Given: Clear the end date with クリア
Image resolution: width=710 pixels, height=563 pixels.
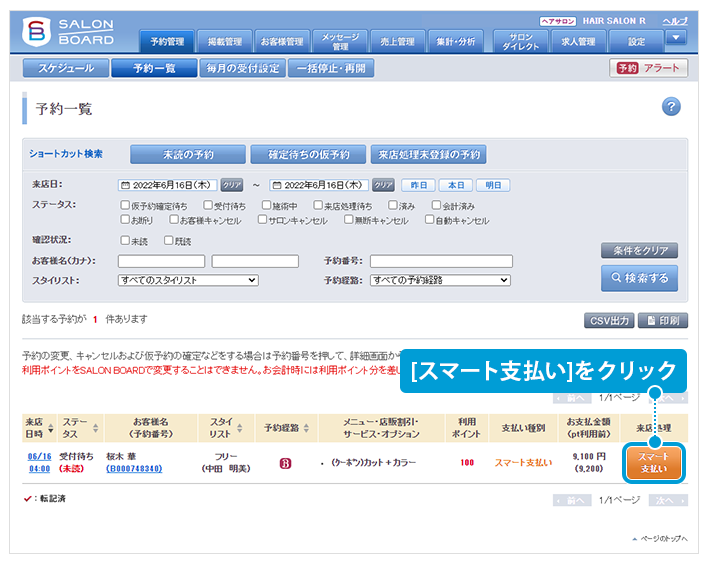Looking at the screenshot, I should 383,185.
